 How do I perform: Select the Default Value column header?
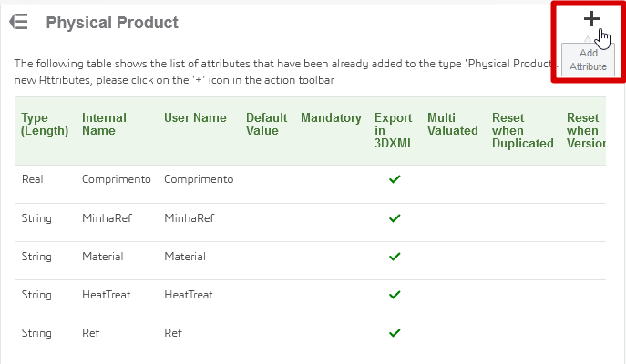click(x=266, y=124)
